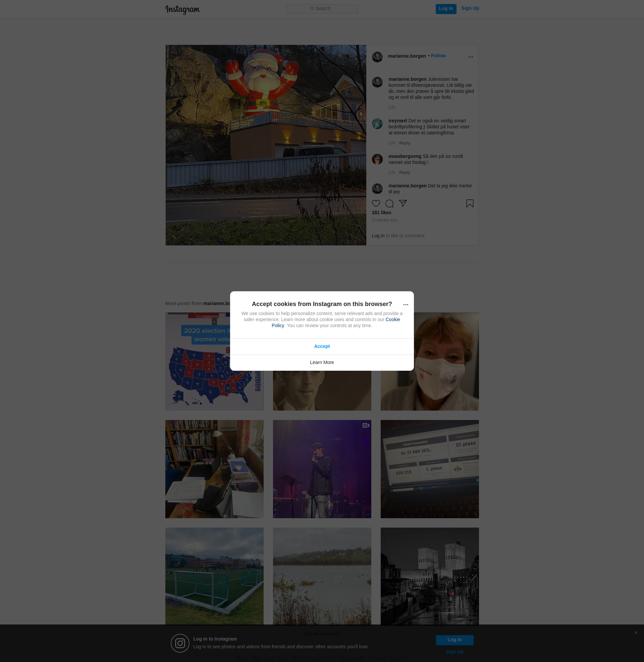Click ewaobergseng commenter avatar
Screen dimensions: 644x662
[377, 159]
